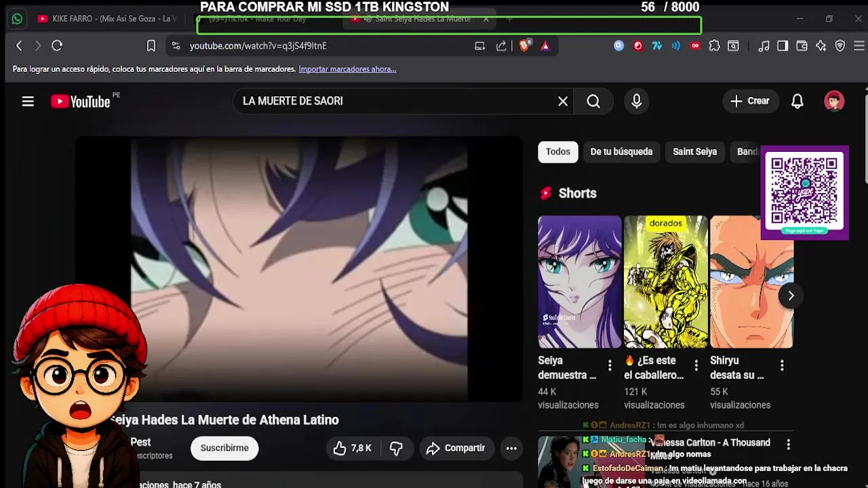868x488 pixels.
Task: Close the Saint Seiya Hades tab
Action: (x=486, y=19)
